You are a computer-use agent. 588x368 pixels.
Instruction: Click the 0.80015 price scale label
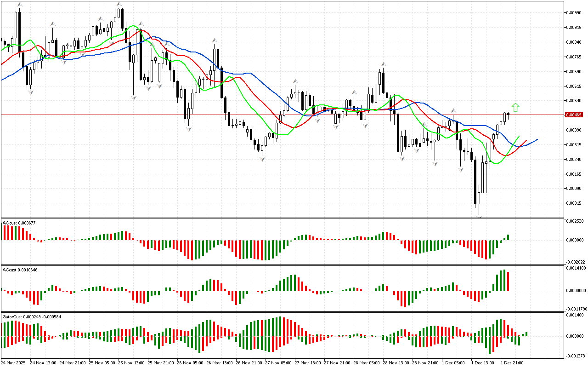pos(573,203)
